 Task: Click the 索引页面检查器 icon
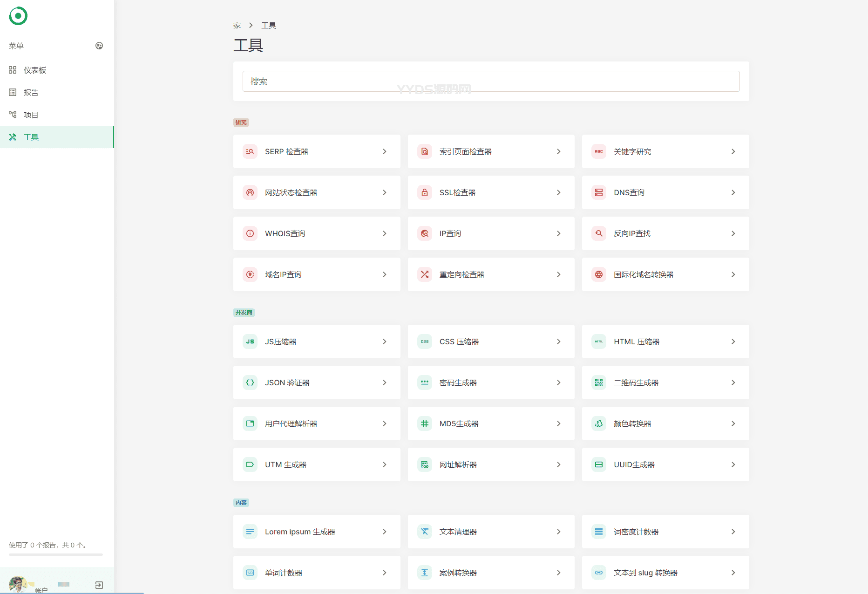pyautogui.click(x=425, y=151)
